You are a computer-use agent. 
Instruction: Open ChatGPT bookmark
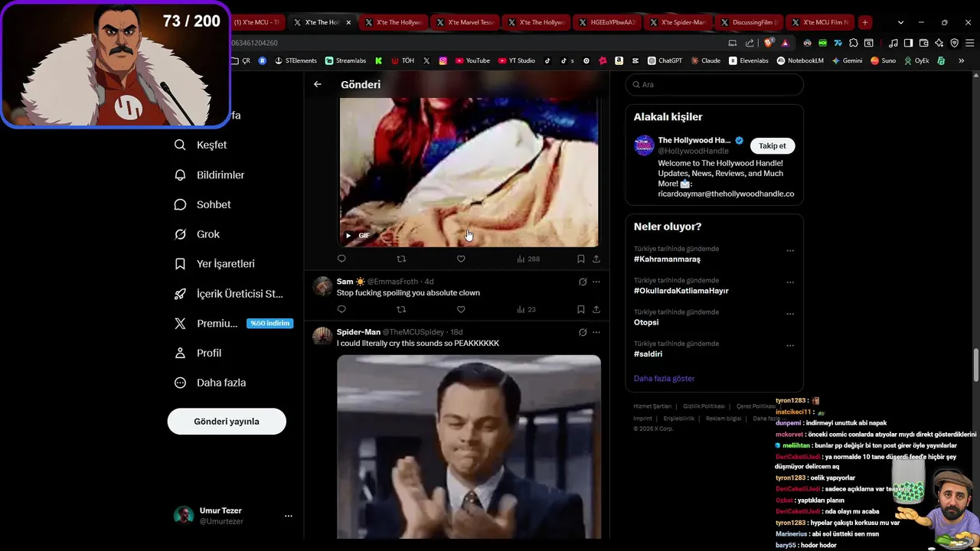(665, 60)
